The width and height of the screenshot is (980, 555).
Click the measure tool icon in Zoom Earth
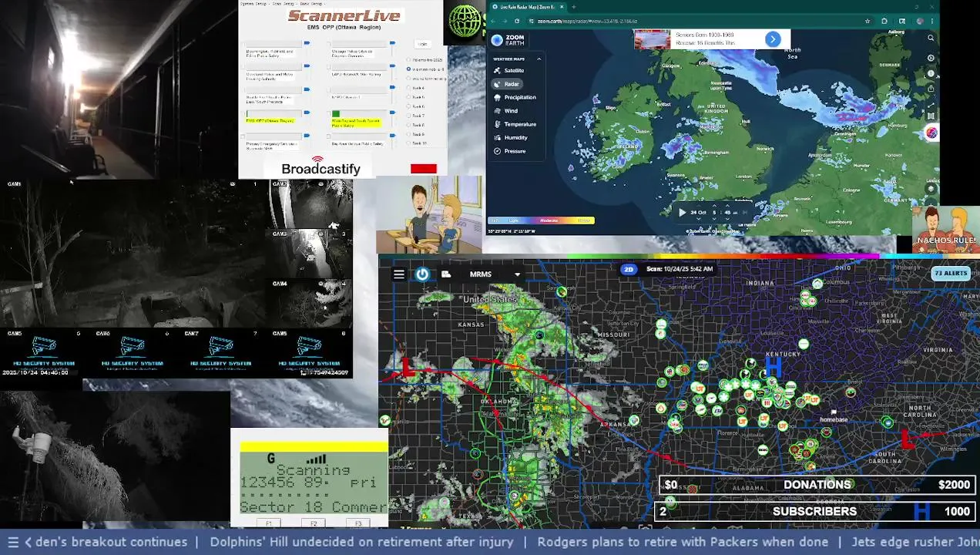931,105
